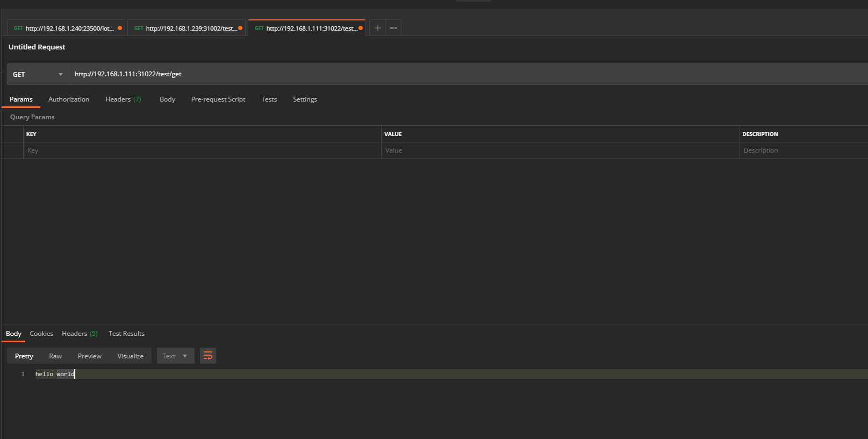Toggle line wrap icon in response viewer
Viewport: 868px width, 439px height.
(x=208, y=356)
